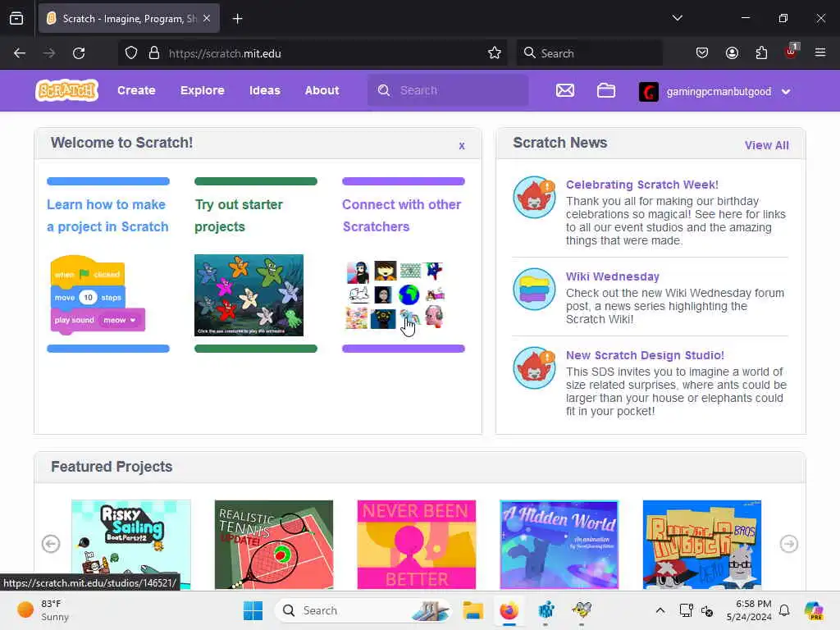
Task: Open the notifications bell in the taskbar
Action: pos(784,610)
